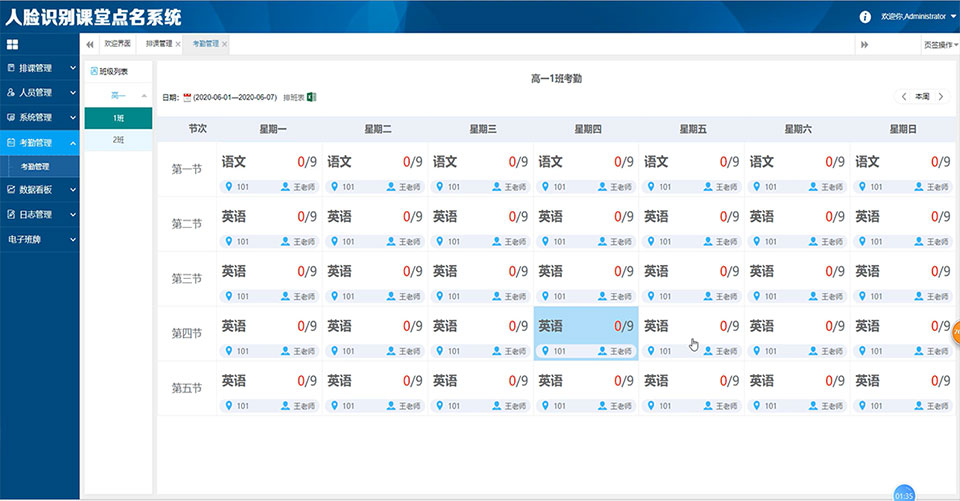Expand the 电子班牌 menu chevron

pyautogui.click(x=73, y=239)
